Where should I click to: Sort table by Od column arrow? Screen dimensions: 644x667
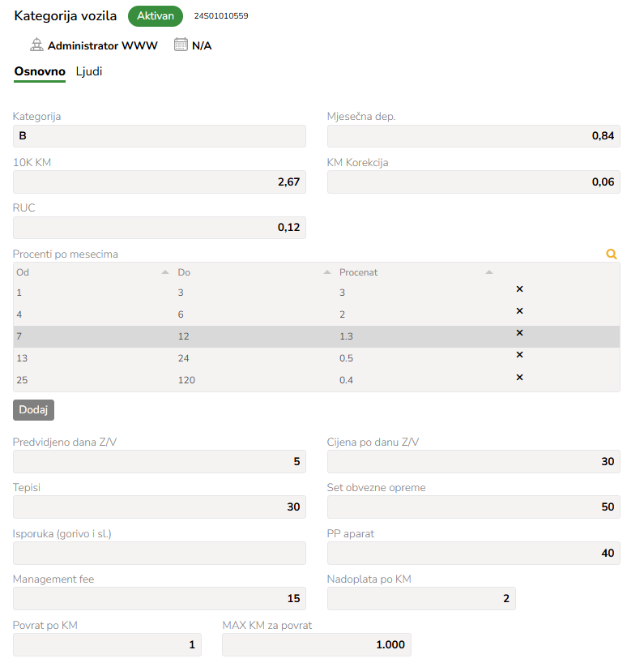tap(165, 272)
